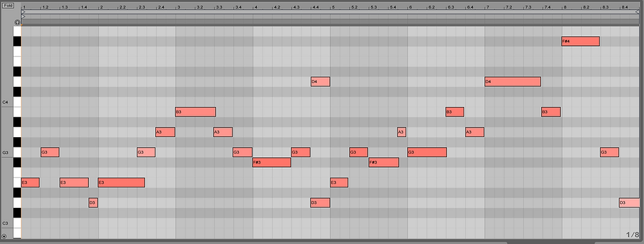This screenshot has width=644, height=244.
Task: Enable the headphone note preview icon
Action: pos(17,23)
